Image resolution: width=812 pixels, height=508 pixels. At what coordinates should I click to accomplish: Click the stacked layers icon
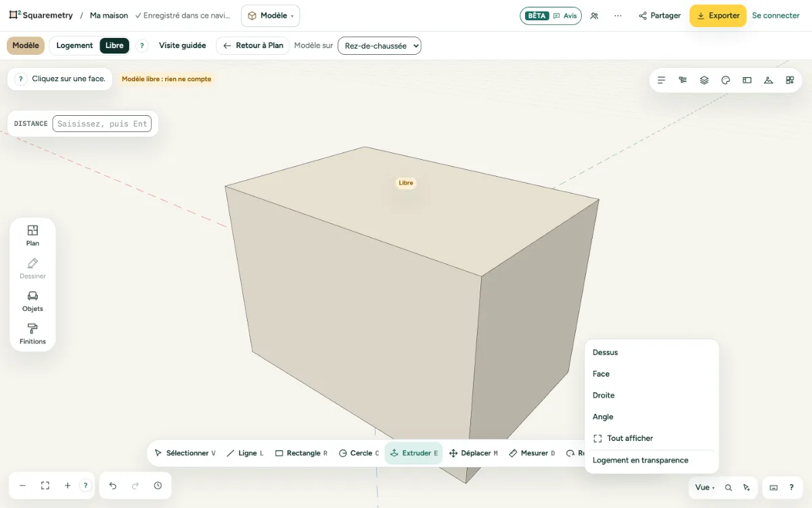(x=704, y=80)
